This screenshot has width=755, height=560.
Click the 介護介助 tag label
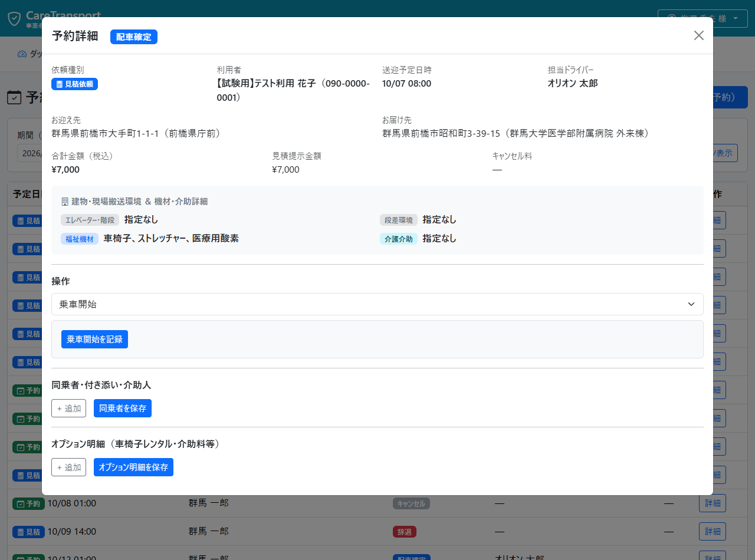pos(399,239)
